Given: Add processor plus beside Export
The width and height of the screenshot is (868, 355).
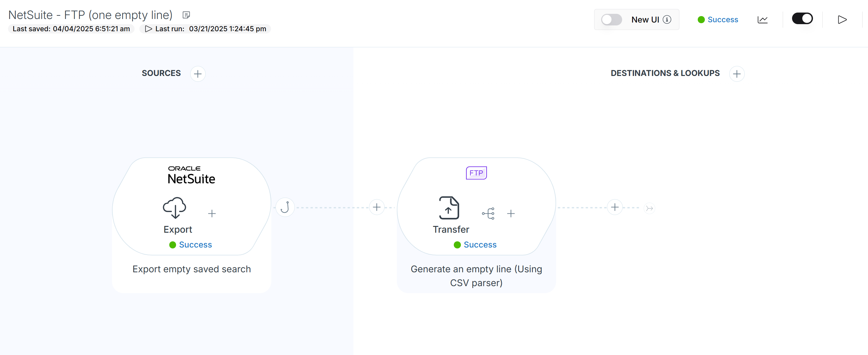Looking at the screenshot, I should pos(211,213).
